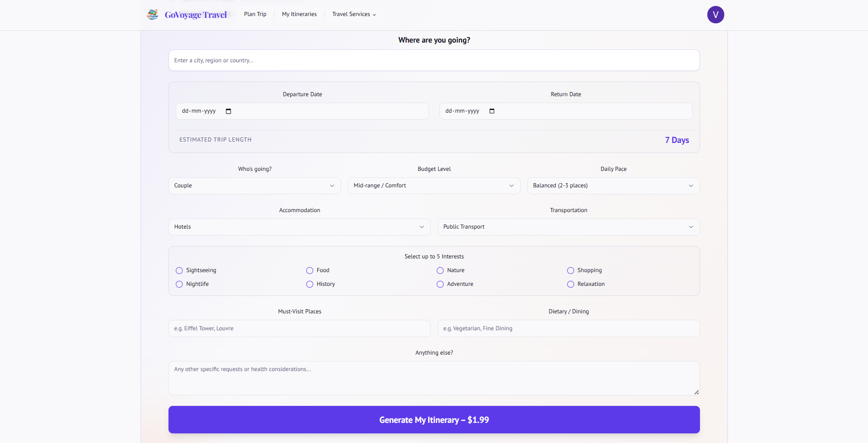Click the GoVoyage Travel logo icon
This screenshot has width=868, height=443.
click(152, 15)
